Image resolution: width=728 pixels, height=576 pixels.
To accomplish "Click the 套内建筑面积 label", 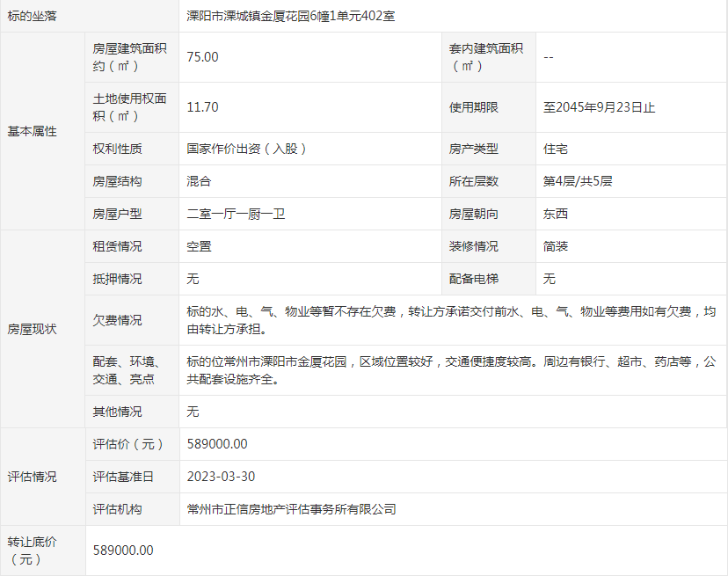I will pos(486,57).
